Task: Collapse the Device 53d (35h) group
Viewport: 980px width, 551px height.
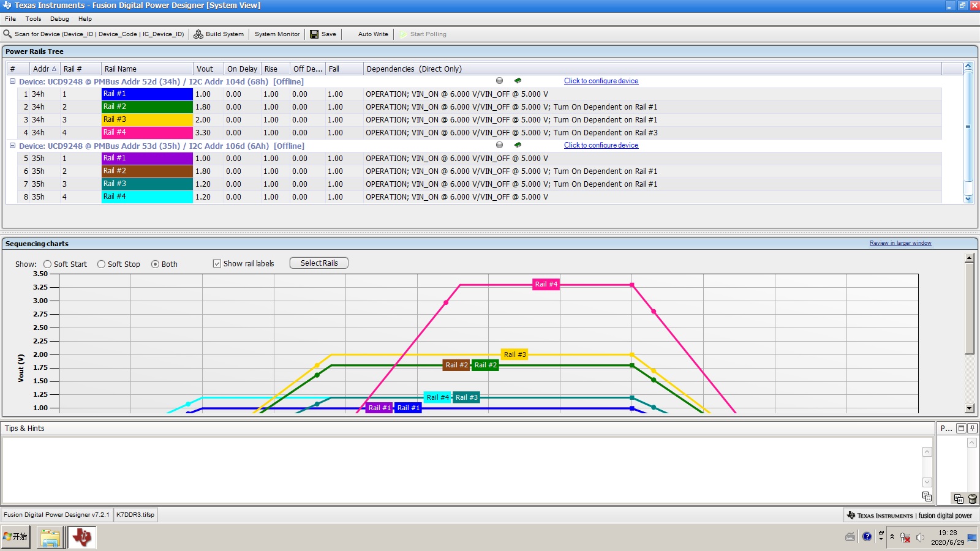Action: tap(12, 145)
